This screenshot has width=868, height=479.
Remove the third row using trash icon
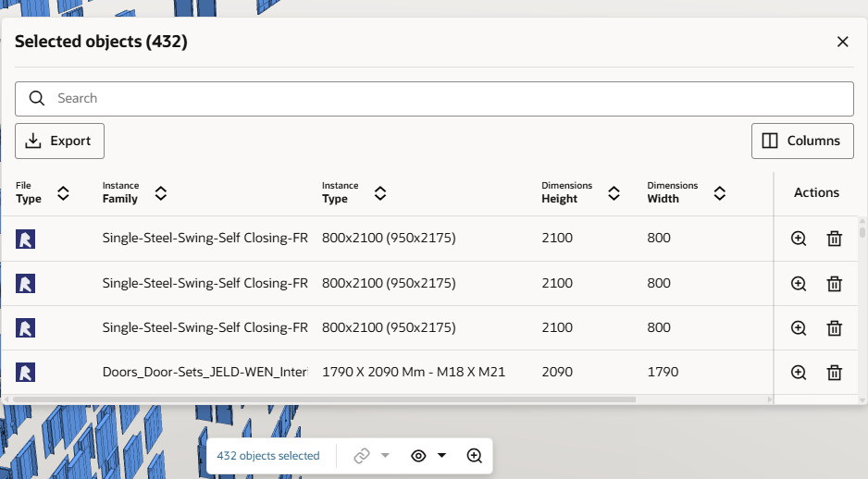[x=834, y=327]
